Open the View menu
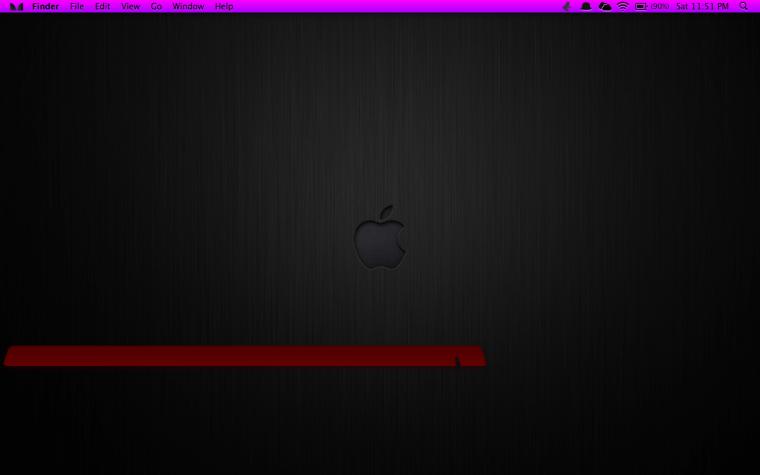Image resolution: width=760 pixels, height=475 pixels. (130, 6)
